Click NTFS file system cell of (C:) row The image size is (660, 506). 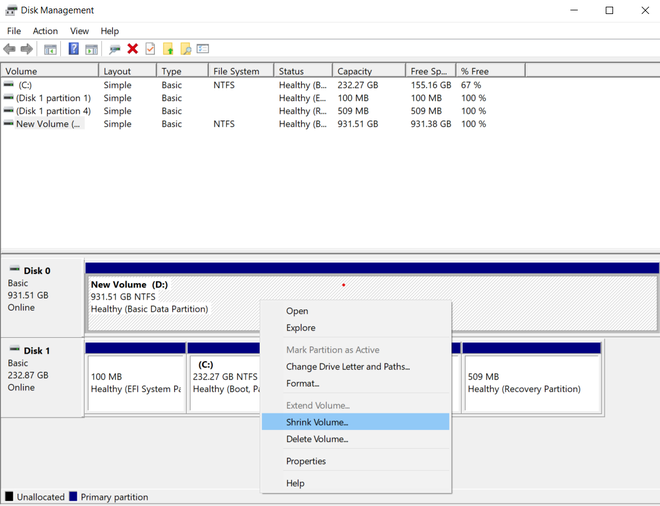coord(224,85)
